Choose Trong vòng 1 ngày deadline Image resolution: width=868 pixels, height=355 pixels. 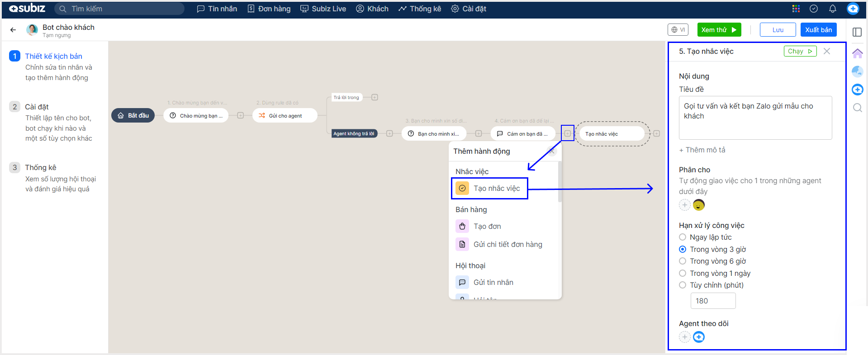[683, 273]
